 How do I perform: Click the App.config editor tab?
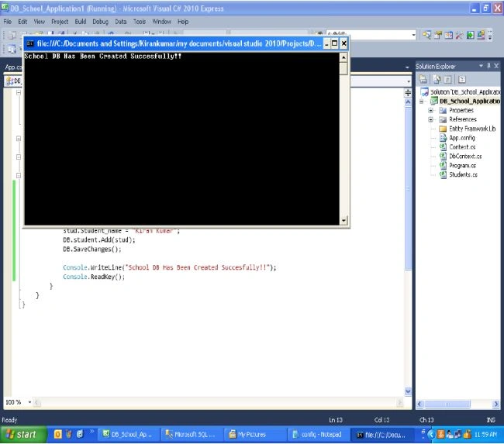(x=13, y=67)
